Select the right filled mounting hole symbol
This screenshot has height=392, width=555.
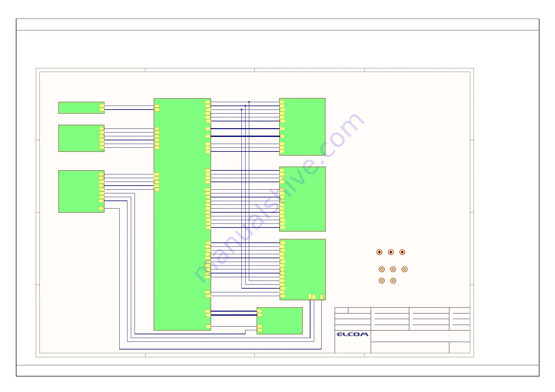[x=402, y=252]
